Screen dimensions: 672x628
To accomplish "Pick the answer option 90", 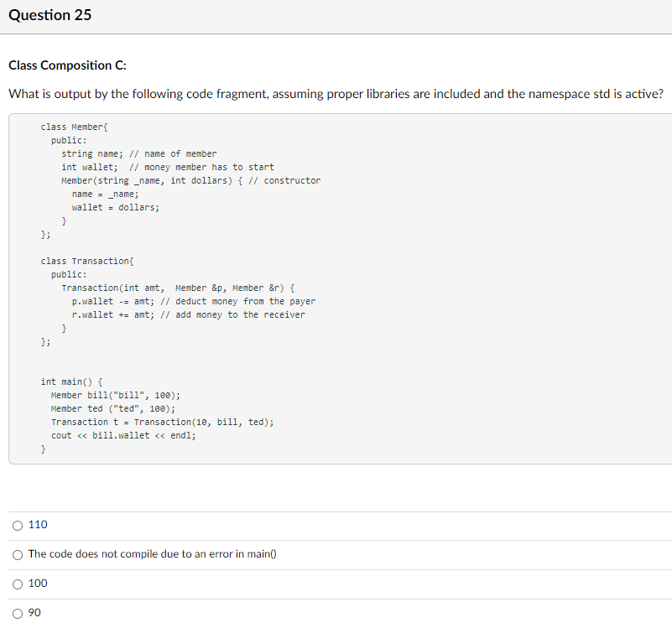I will [18, 614].
